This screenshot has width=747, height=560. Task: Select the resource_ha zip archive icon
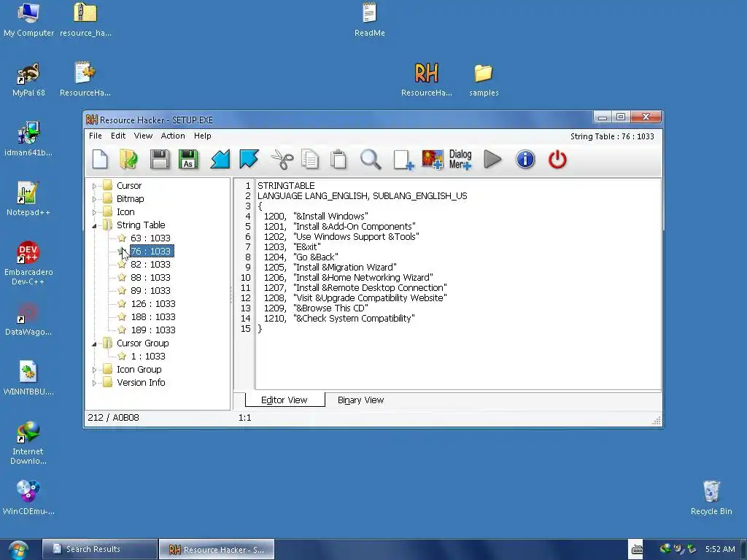coord(85,20)
